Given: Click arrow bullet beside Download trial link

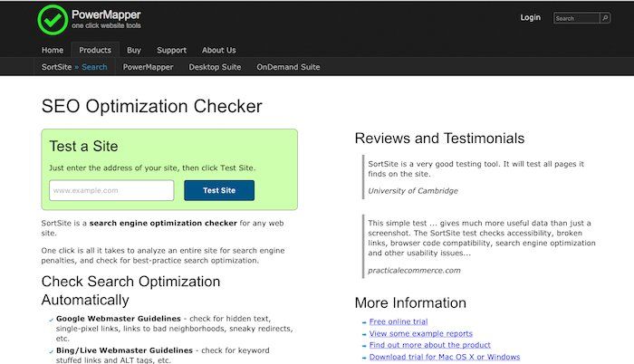Looking at the screenshot, I should click(x=364, y=358).
